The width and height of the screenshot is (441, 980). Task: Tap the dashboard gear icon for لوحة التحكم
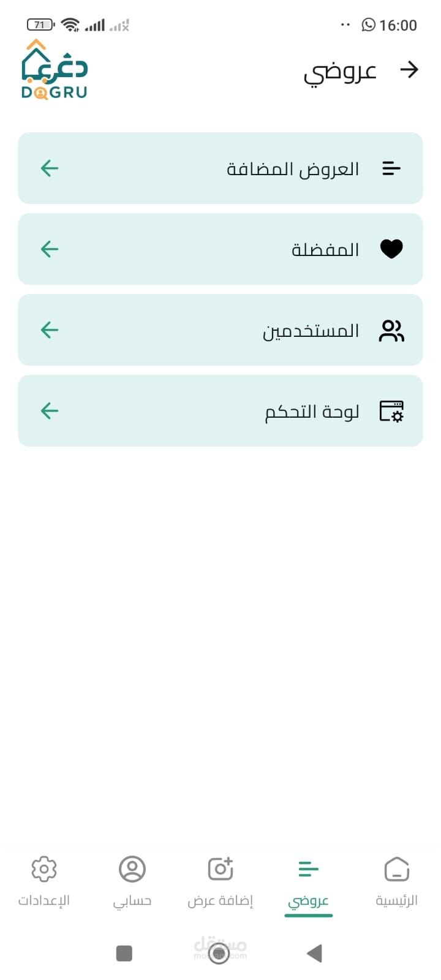pyautogui.click(x=391, y=411)
